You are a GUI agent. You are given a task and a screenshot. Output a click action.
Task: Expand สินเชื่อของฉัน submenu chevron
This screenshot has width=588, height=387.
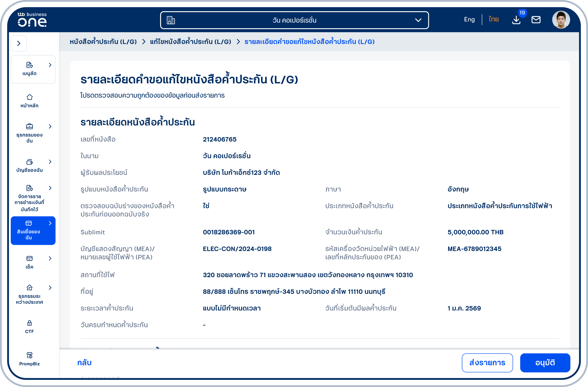(50, 223)
